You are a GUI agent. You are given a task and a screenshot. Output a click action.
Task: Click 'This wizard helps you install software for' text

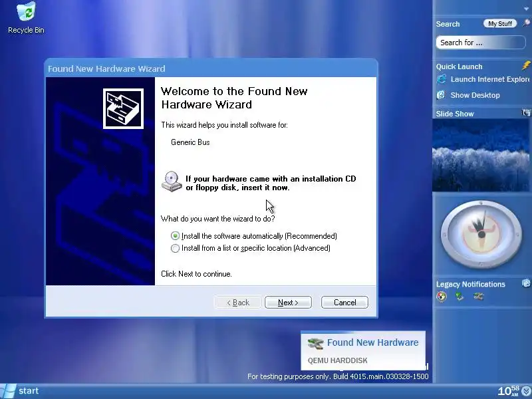click(224, 125)
